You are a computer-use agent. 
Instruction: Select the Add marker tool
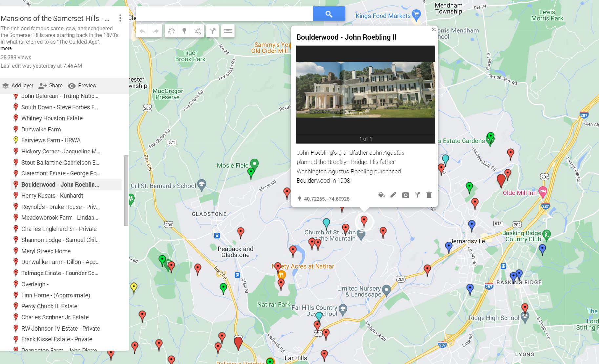pyautogui.click(x=184, y=31)
